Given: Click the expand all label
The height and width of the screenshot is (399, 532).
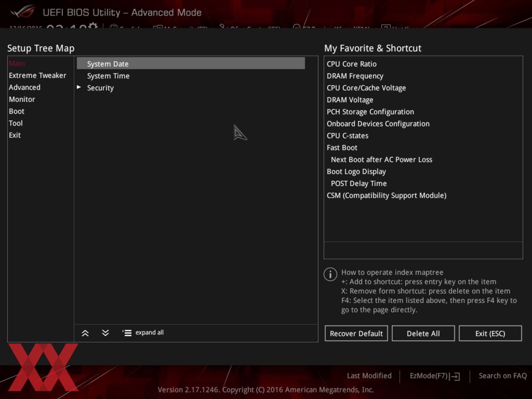Looking at the screenshot, I should (149, 332).
